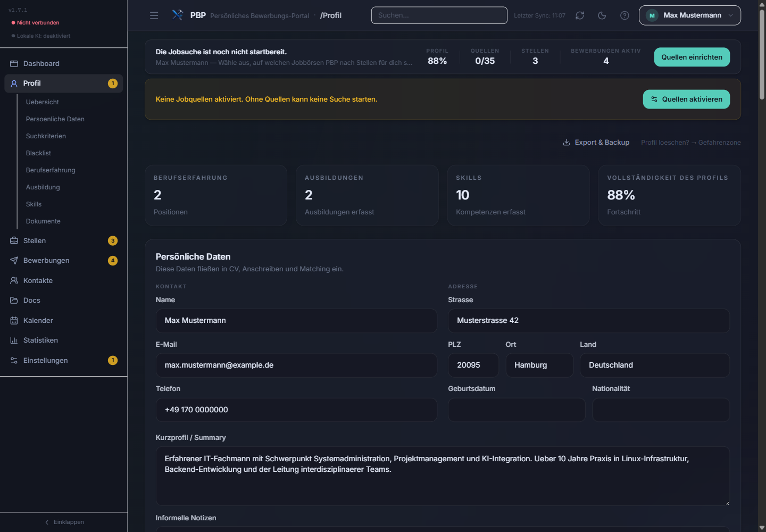Click the Export download icon
766x532 pixels.
567,142
